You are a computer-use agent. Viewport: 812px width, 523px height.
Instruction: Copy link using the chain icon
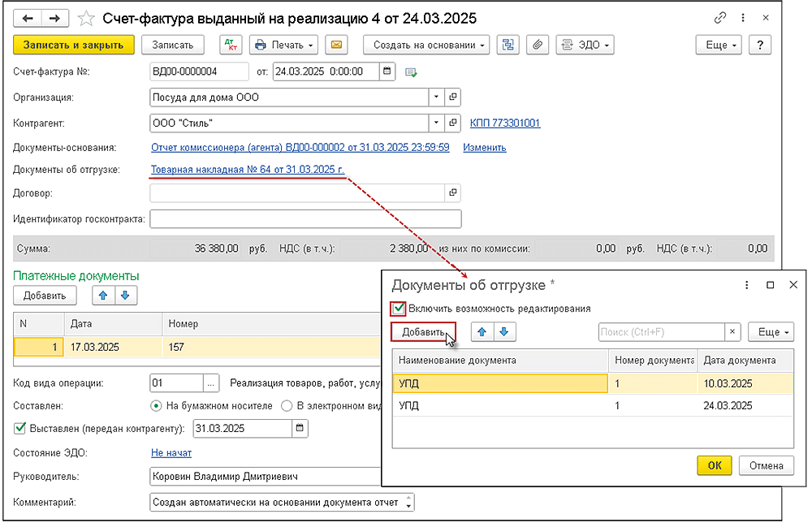[719, 17]
